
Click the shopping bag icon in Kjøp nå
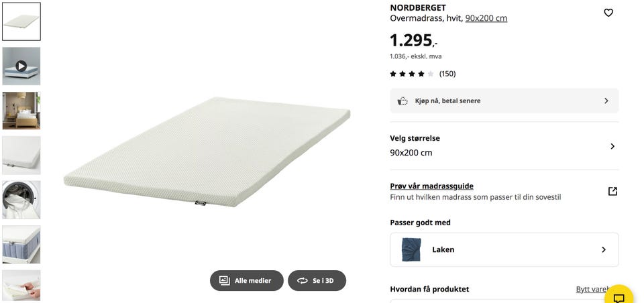[402, 101]
